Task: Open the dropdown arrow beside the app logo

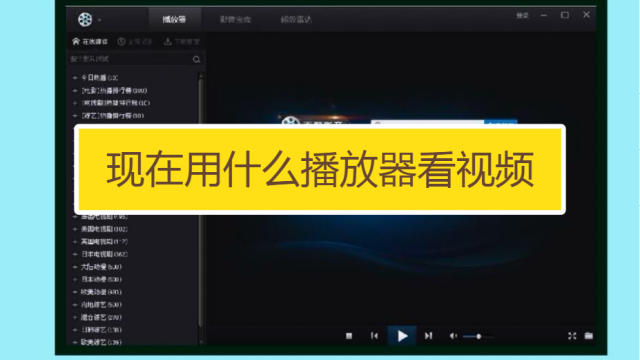Action: tap(99, 20)
